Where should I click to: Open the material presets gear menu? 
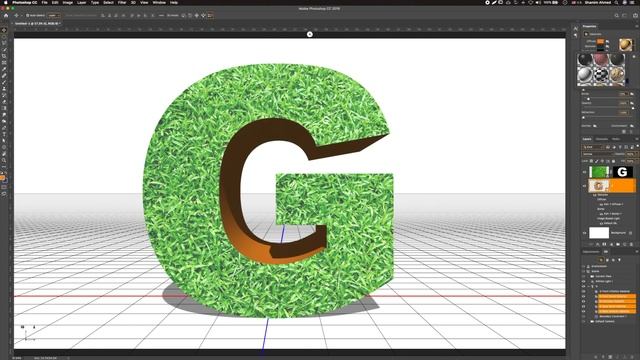tap(634, 57)
